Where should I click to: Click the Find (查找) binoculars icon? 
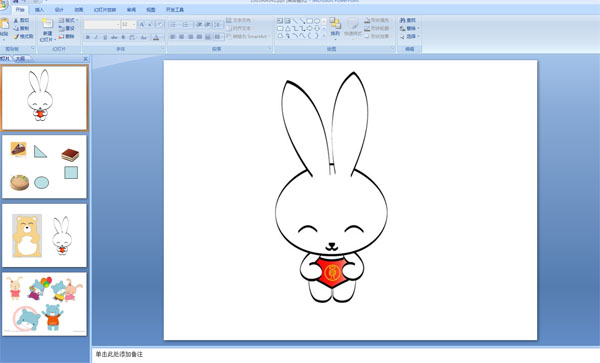coord(403,20)
